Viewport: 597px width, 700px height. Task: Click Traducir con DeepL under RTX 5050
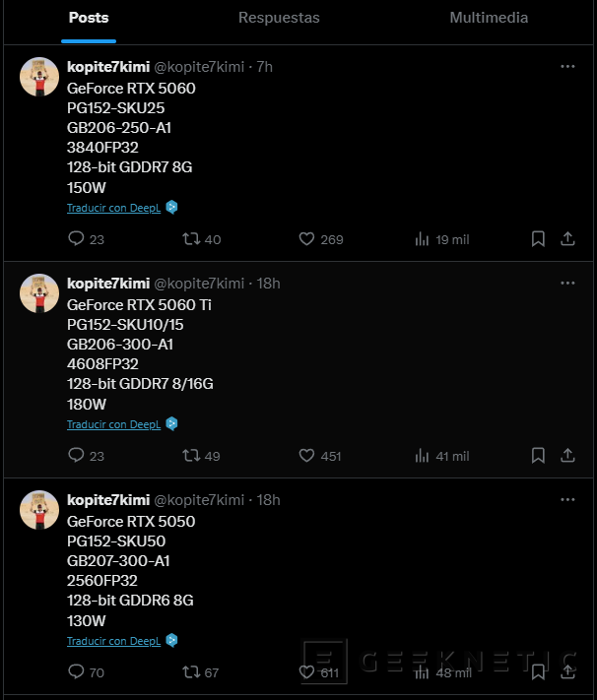113,641
